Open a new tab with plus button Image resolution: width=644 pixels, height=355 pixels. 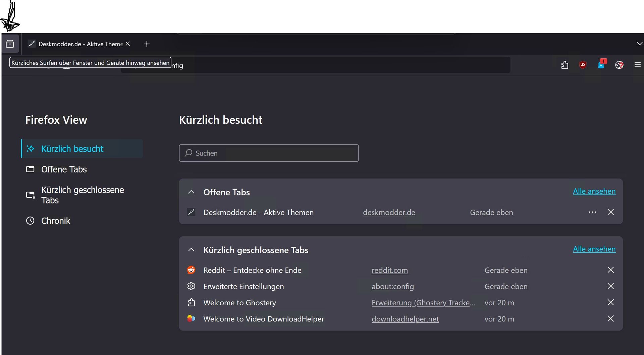tap(147, 44)
